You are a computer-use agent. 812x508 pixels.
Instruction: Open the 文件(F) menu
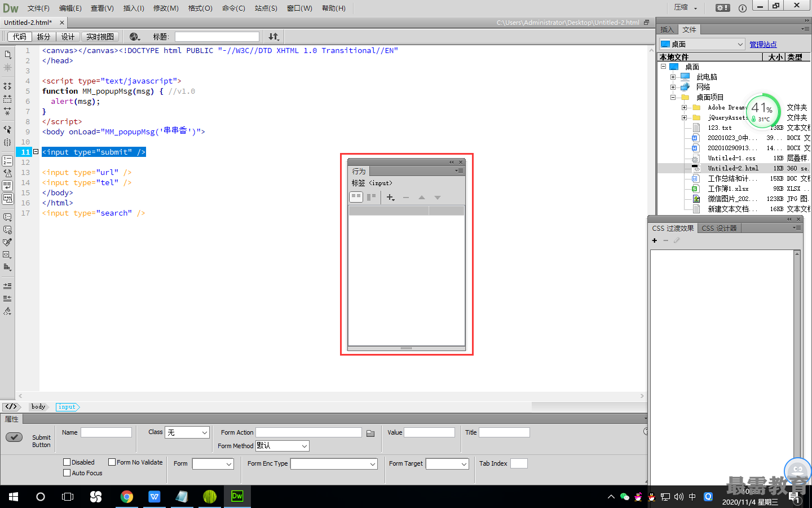[x=38, y=8]
